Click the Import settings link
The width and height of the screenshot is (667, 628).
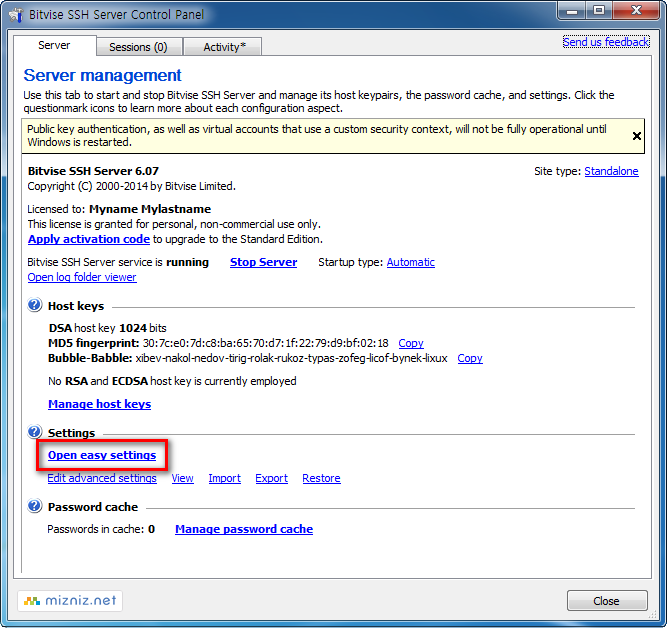click(225, 478)
